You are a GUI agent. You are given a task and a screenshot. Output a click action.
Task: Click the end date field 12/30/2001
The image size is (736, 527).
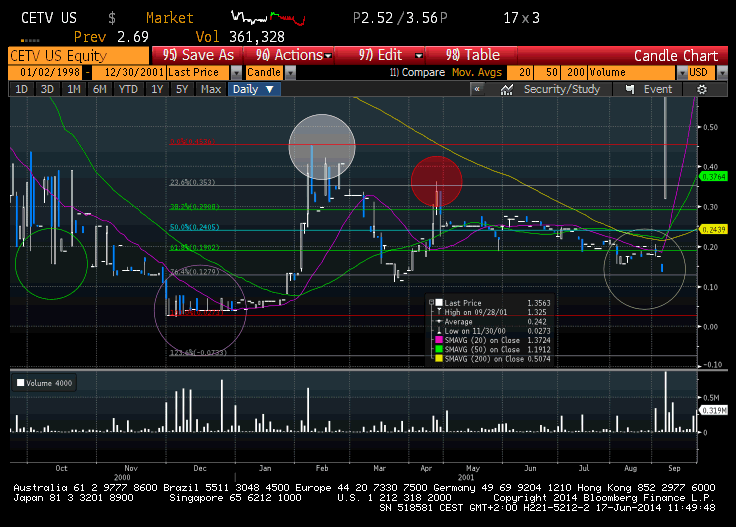click(x=129, y=73)
